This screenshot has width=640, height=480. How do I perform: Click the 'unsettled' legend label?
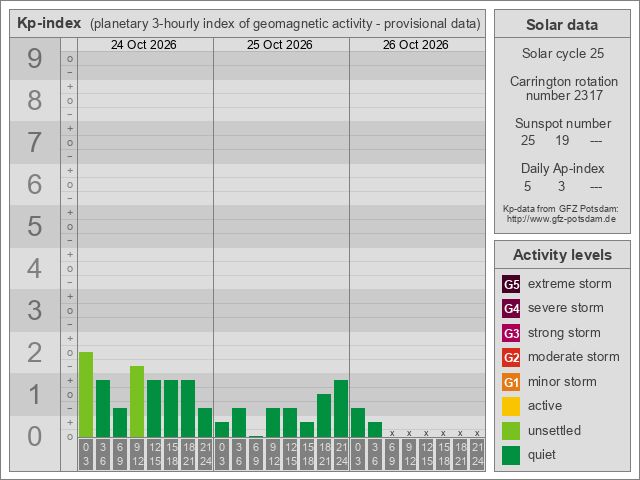(x=554, y=431)
